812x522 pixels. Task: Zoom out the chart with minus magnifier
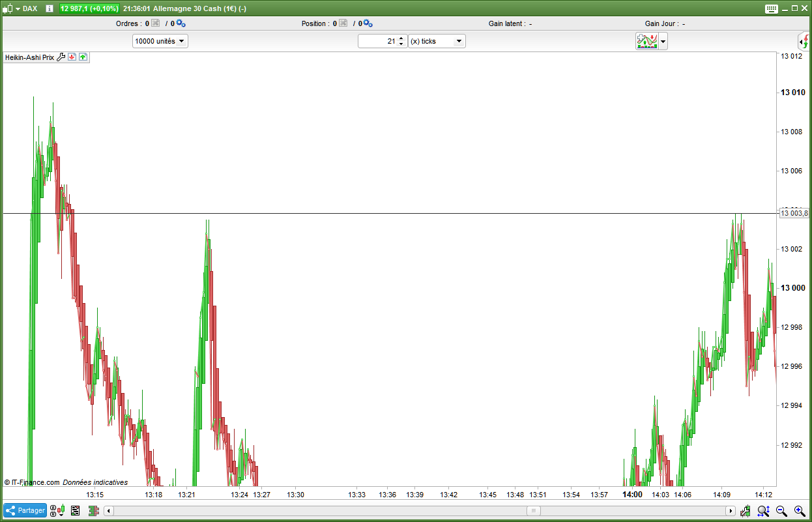pyautogui.click(x=781, y=511)
